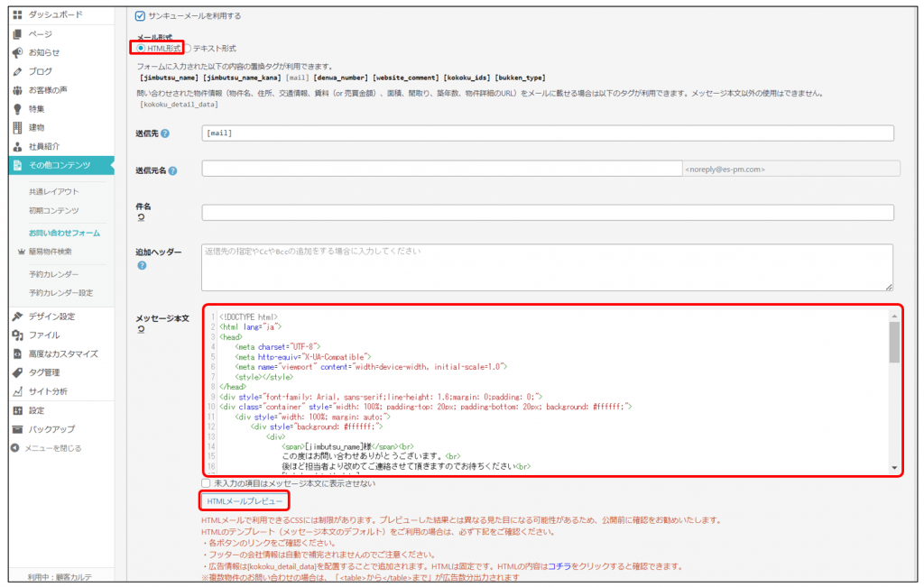Collapse the sidebar with メニューを閉じる
This screenshot has height=587, width=924.
pos(51,448)
